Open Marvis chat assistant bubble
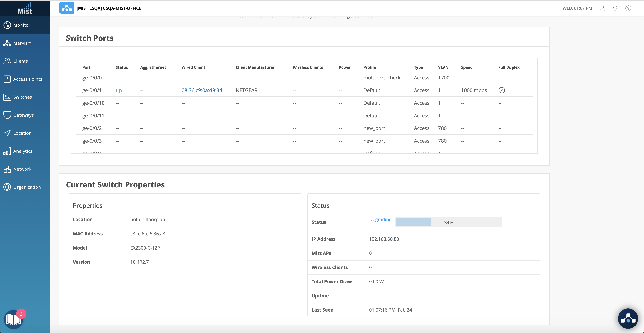The image size is (644, 333). pyautogui.click(x=628, y=318)
